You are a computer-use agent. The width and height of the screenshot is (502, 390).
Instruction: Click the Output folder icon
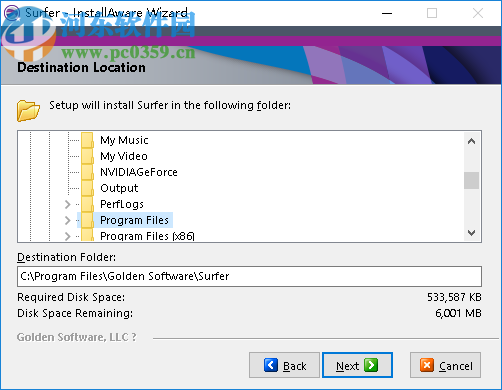coord(87,188)
